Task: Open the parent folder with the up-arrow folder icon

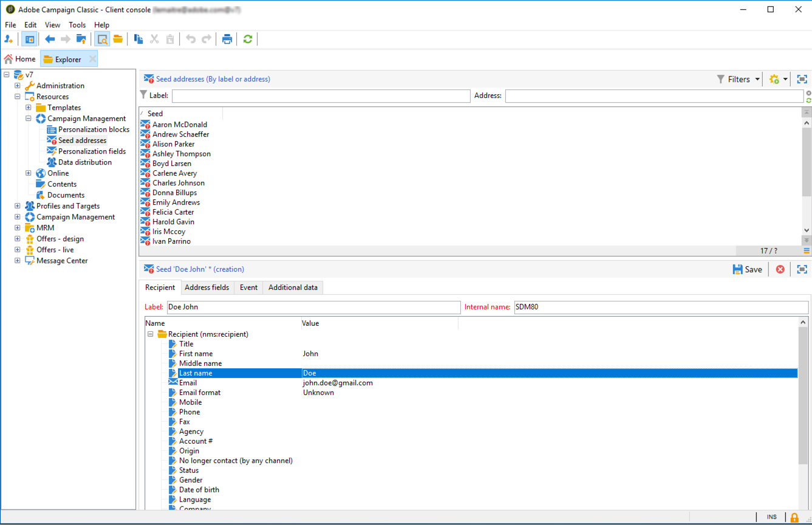Action: [81, 40]
